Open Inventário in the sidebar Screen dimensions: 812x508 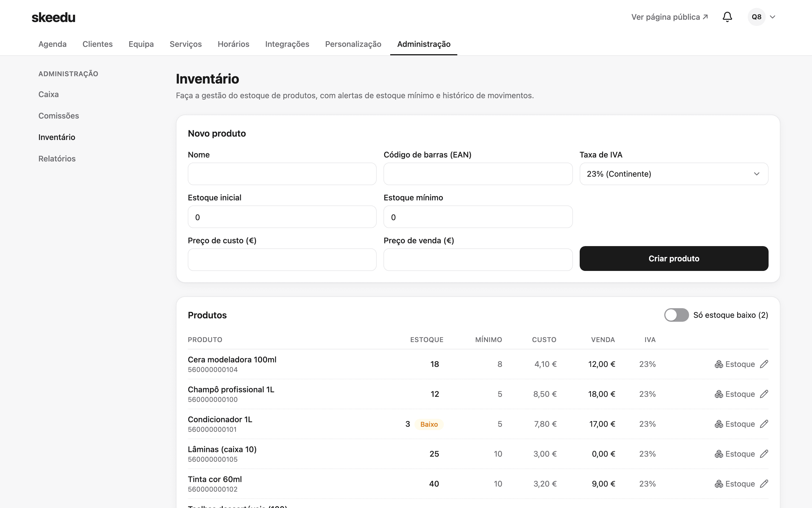57,137
